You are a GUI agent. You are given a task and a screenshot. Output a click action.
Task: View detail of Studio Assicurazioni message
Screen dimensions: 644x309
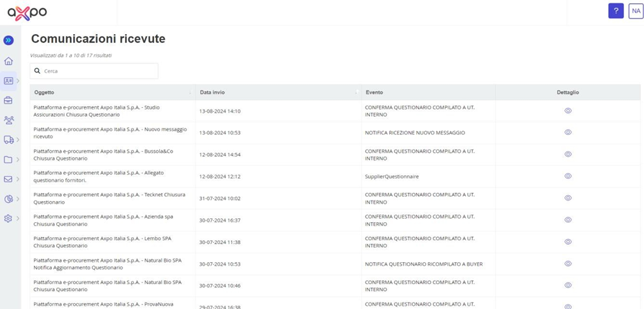[x=568, y=110]
